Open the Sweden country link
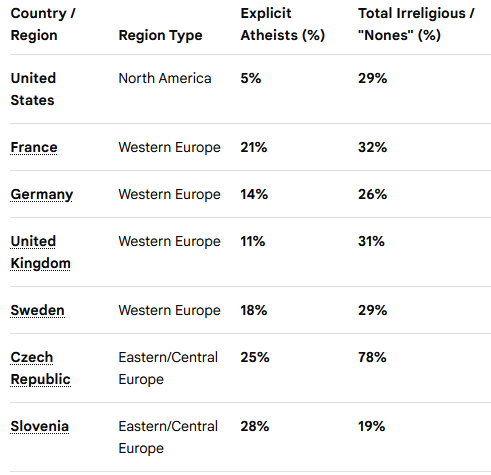 [37, 310]
